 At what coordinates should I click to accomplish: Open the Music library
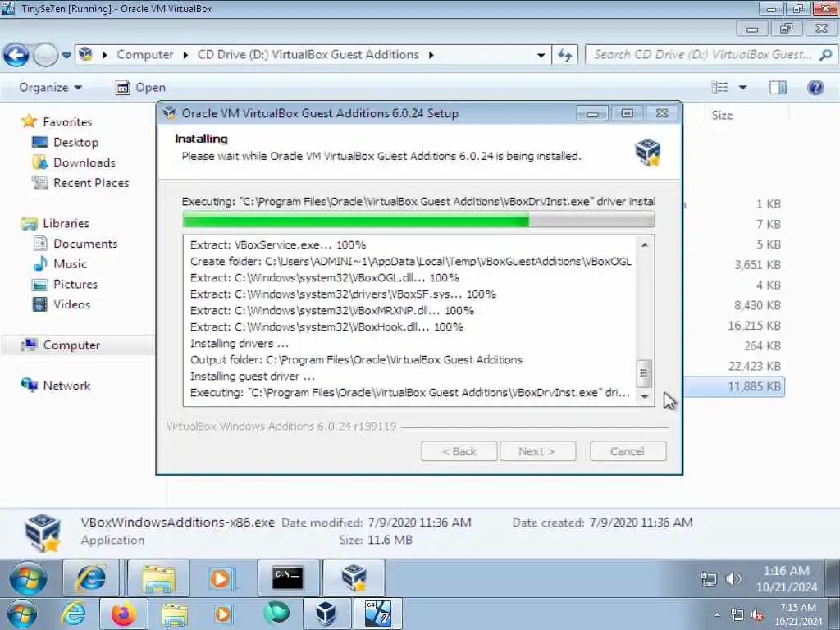click(60, 263)
